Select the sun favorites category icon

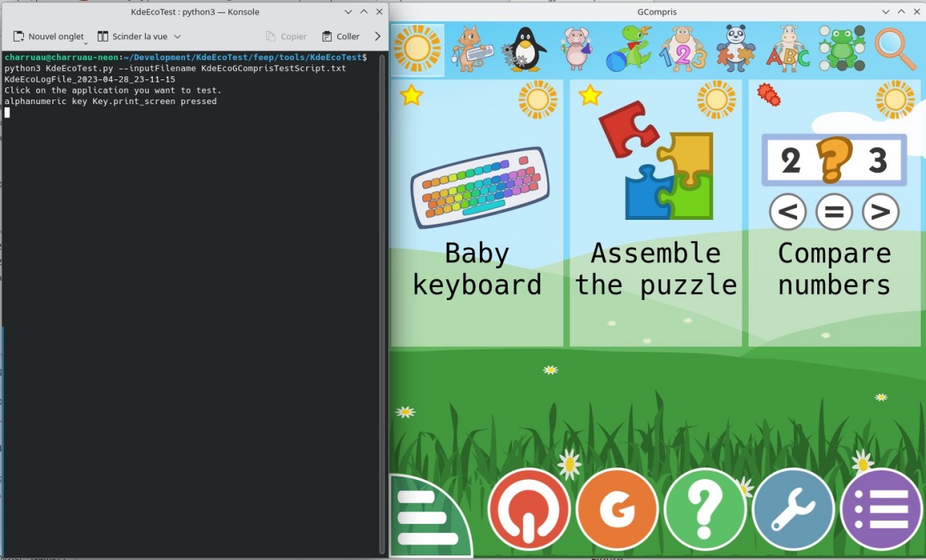417,49
